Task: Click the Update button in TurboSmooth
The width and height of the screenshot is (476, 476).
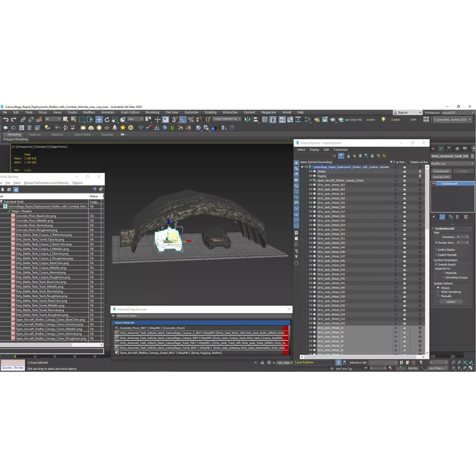Action: point(451,302)
